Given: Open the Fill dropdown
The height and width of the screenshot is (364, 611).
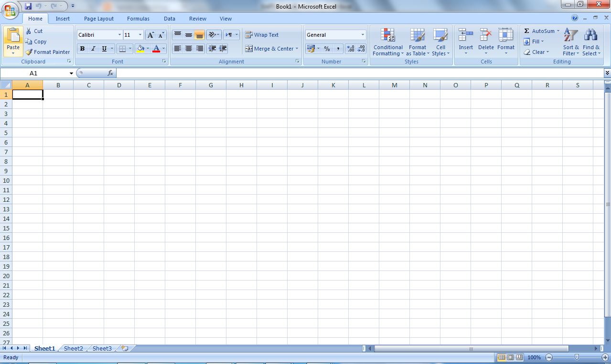Looking at the screenshot, I should pos(534,42).
